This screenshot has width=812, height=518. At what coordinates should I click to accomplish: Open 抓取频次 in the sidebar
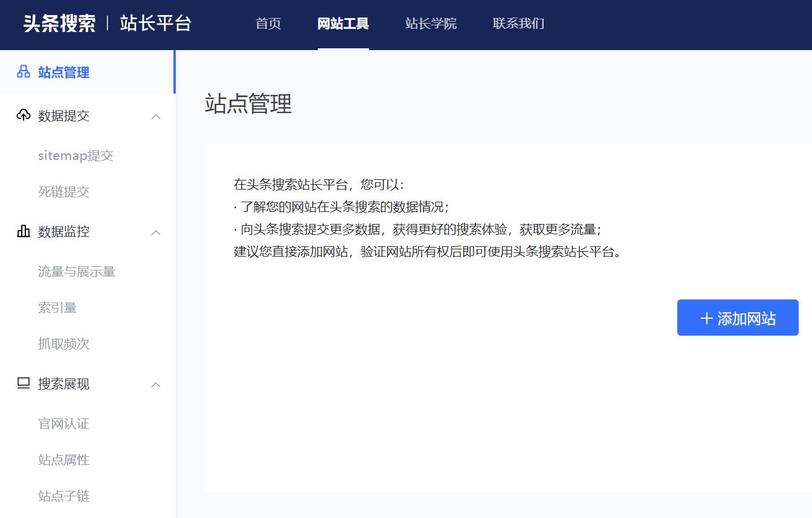[63, 344]
